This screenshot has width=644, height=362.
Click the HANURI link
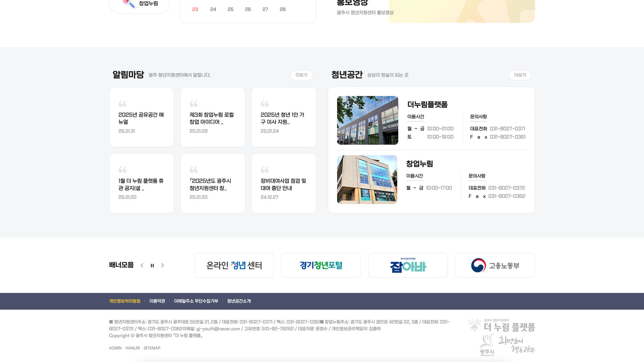tap(132, 348)
